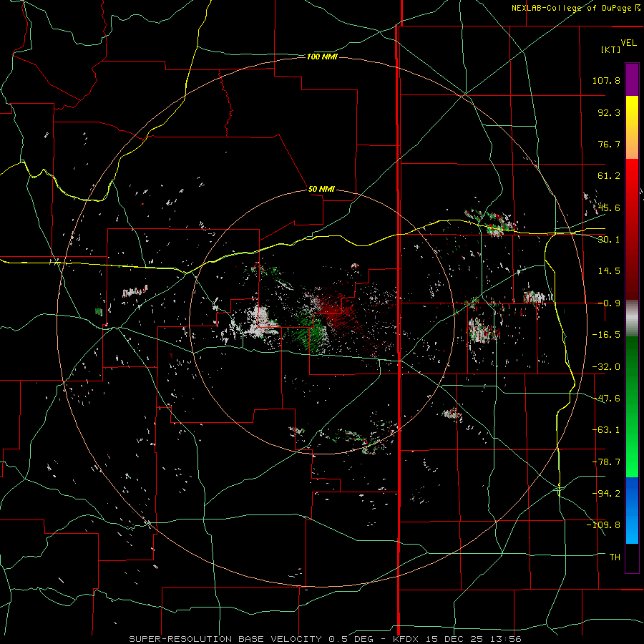Select the 45.6 legend value

tap(609, 208)
